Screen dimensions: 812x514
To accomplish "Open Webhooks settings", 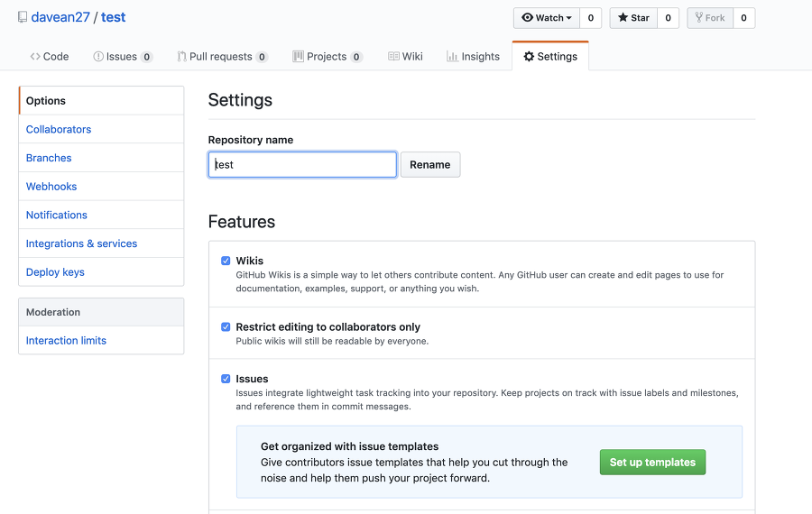I will (x=101, y=187).
